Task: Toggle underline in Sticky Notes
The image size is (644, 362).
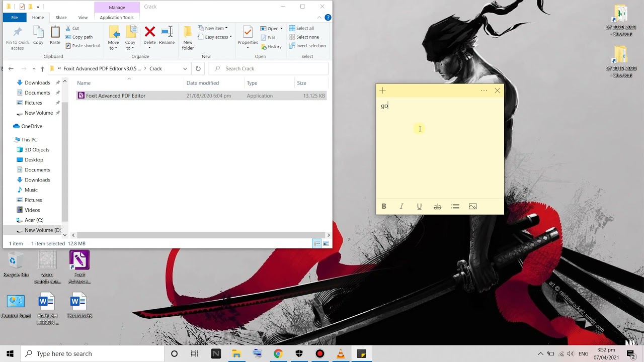Action: click(419, 206)
